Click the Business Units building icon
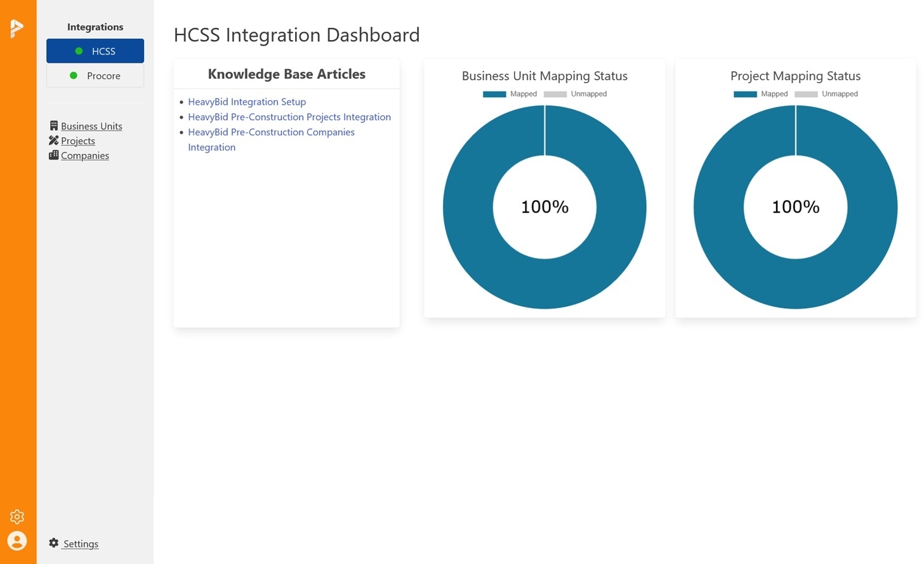This screenshot has width=924, height=564. [54, 126]
